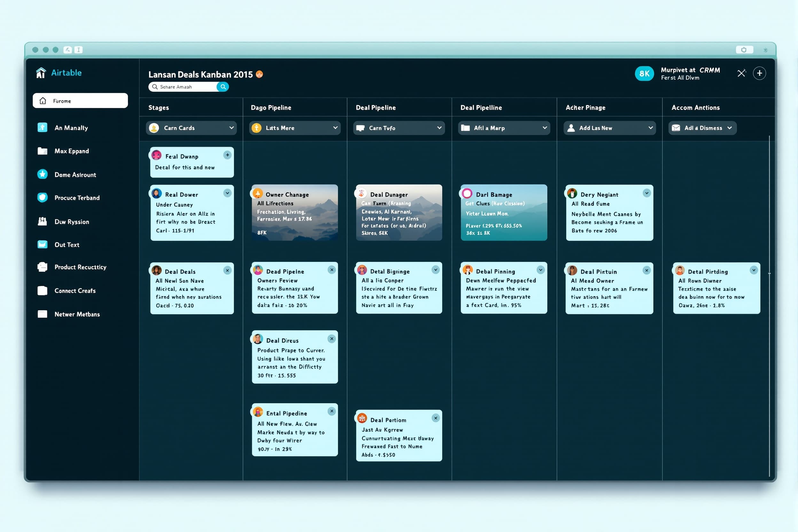Image resolution: width=798 pixels, height=532 pixels.
Task: Open Carn Cards dropdown
Action: coord(192,128)
